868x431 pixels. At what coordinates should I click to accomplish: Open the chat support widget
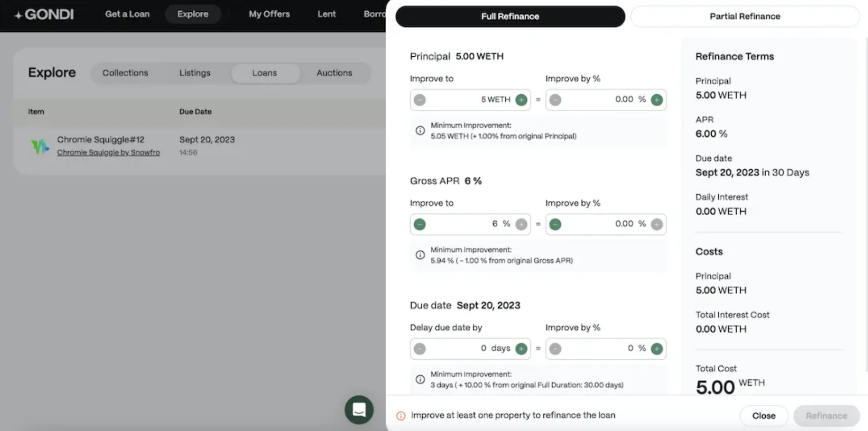[x=359, y=410]
